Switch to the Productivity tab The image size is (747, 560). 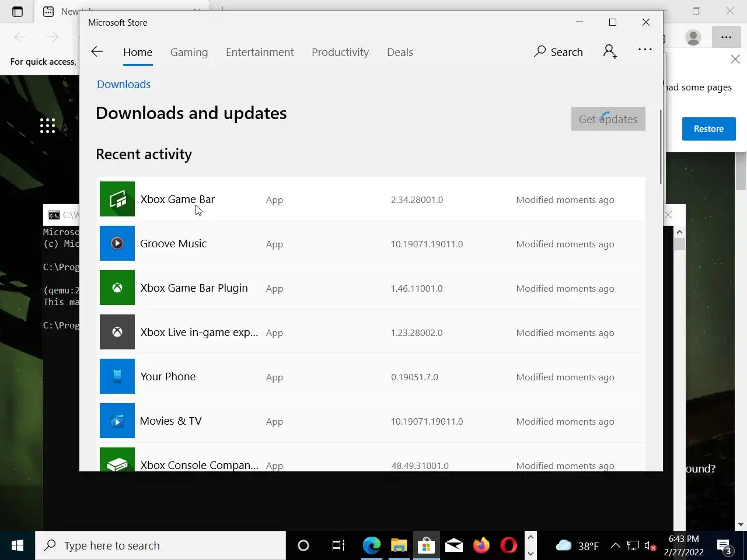340,52
